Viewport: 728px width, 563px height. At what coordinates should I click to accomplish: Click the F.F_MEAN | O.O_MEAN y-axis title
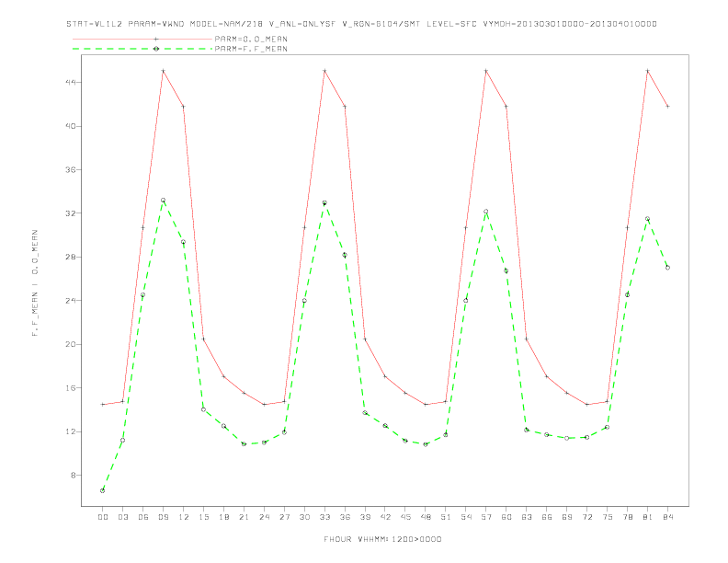pos(35,283)
